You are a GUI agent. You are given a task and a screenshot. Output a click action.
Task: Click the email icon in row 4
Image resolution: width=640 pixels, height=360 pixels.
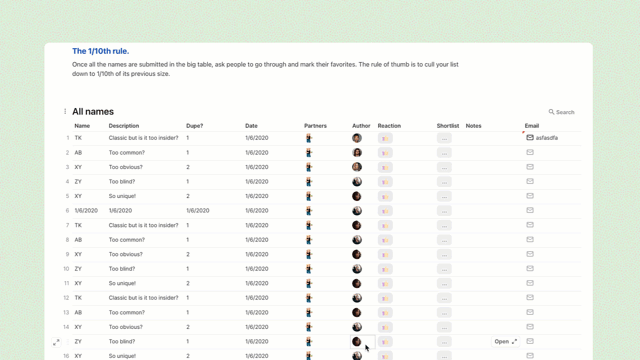click(530, 181)
